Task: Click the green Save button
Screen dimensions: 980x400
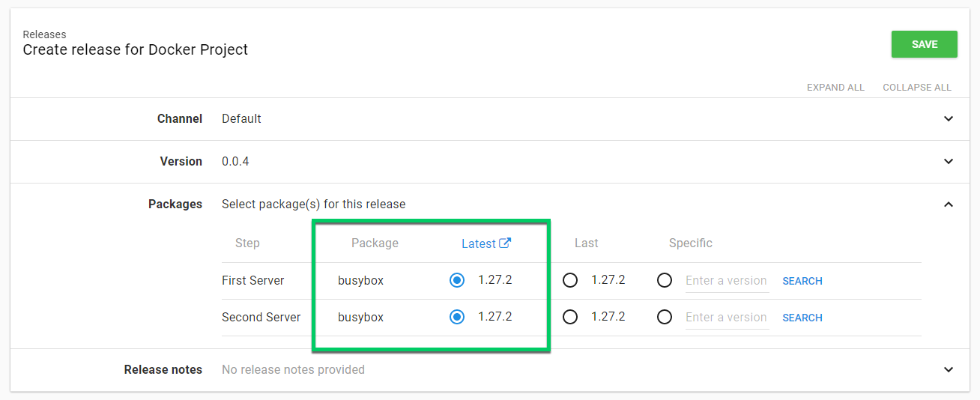Action: coord(924,44)
